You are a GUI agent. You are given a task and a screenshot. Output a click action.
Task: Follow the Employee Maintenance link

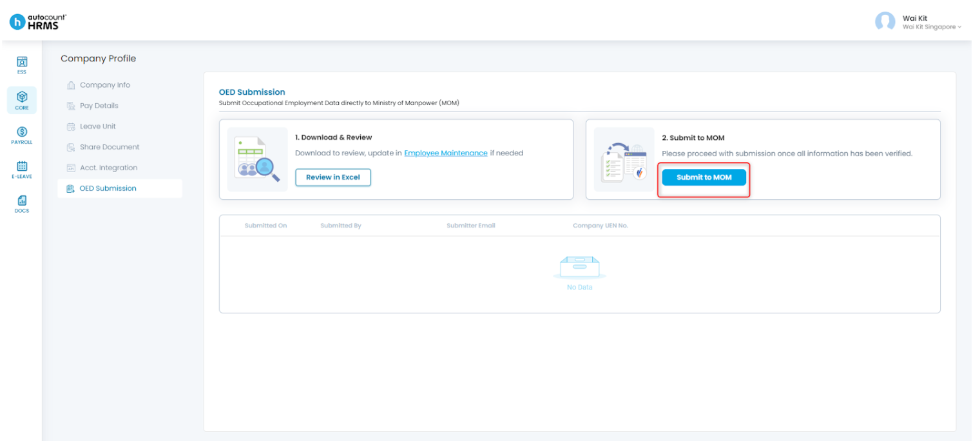tap(446, 153)
